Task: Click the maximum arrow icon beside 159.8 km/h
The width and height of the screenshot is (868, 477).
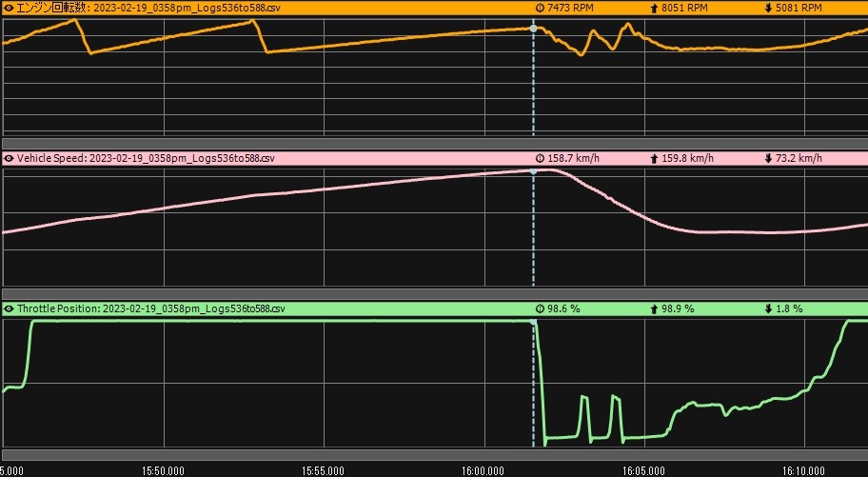Action: tap(654, 158)
